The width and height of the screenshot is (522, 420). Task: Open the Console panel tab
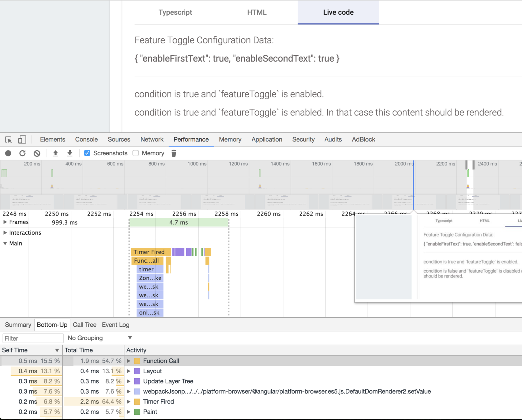tap(87, 140)
